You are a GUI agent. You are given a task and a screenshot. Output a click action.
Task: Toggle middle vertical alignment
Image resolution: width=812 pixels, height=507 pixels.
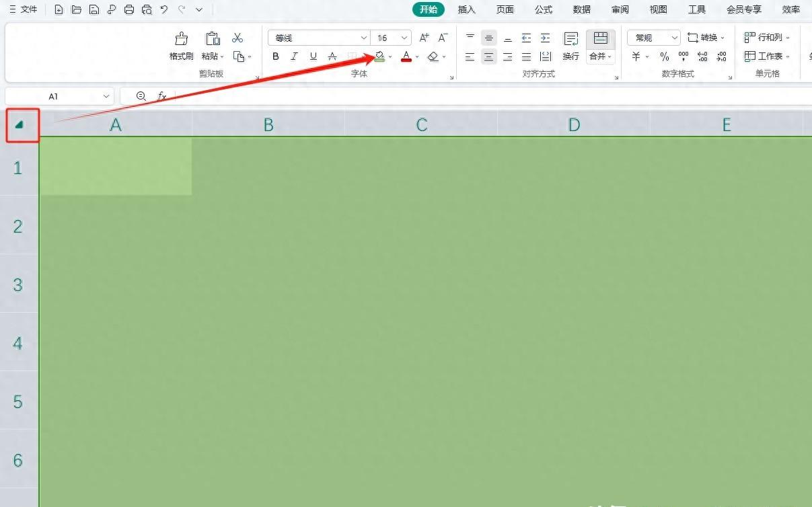489,38
